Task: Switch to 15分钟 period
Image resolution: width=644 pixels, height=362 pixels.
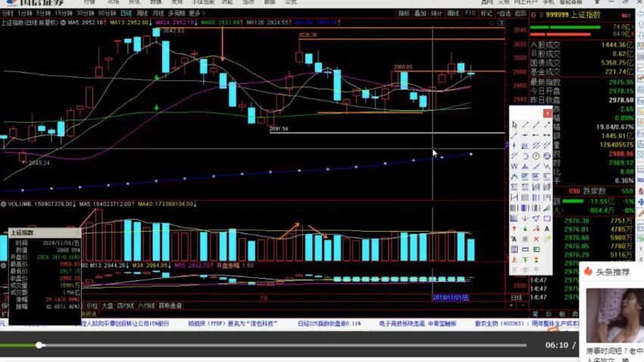Action: coord(64,14)
